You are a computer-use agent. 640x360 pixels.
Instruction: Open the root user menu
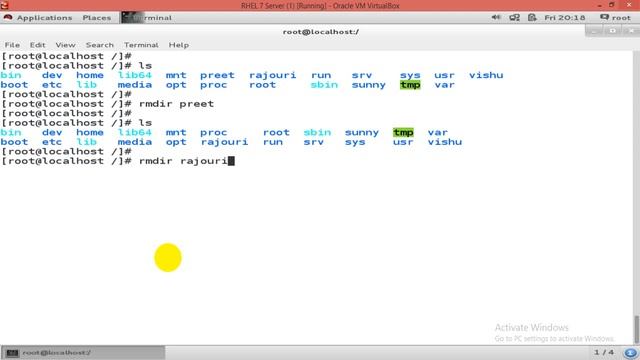coord(616,18)
